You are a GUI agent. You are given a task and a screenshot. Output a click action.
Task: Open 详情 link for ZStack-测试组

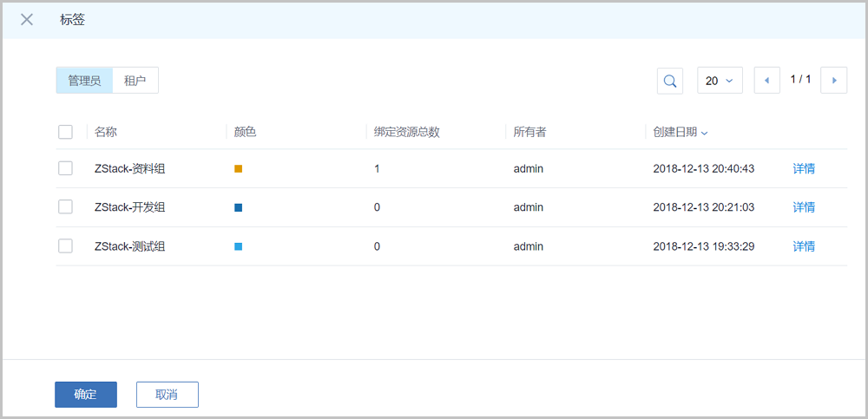(804, 246)
